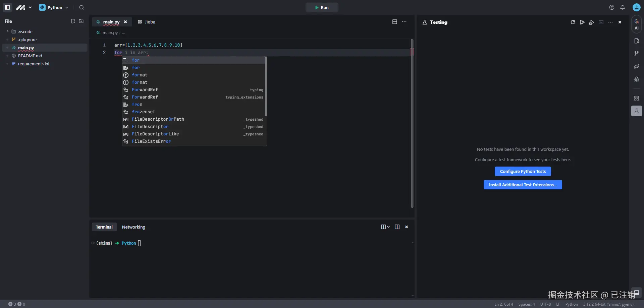Viewport: 644px width, 308px height.
Task: Open the help question mark icon
Action: coord(612,7)
